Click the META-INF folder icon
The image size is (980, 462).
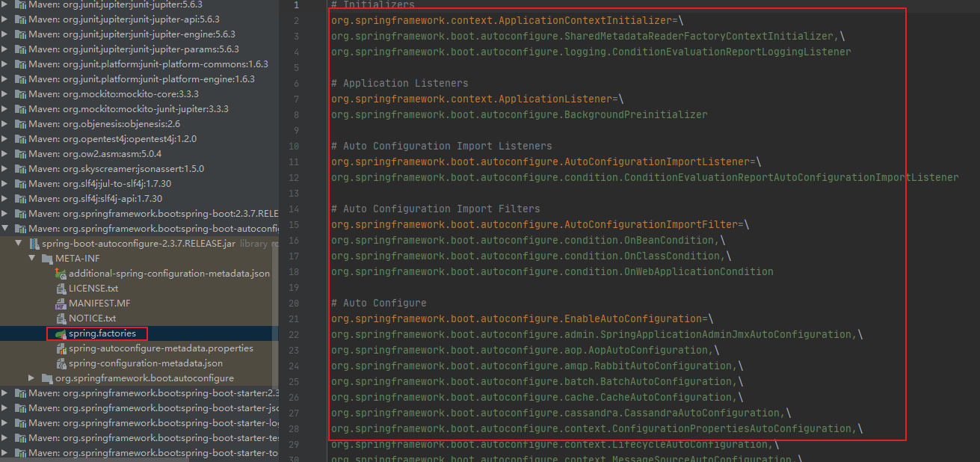coord(46,258)
